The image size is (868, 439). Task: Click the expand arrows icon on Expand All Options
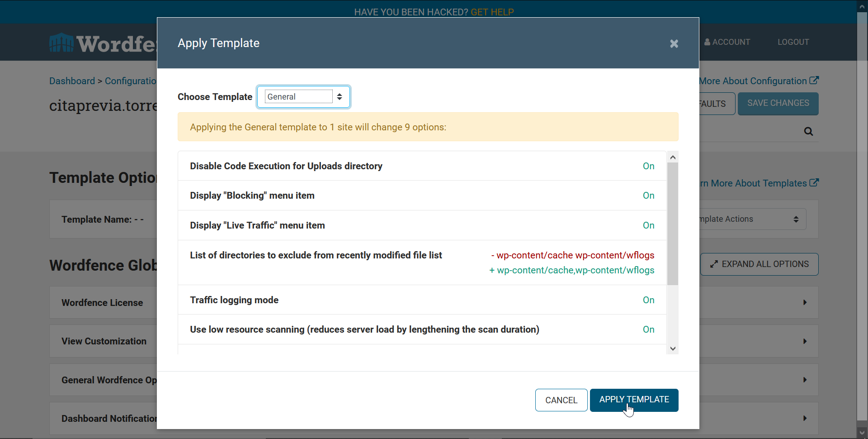point(714,264)
